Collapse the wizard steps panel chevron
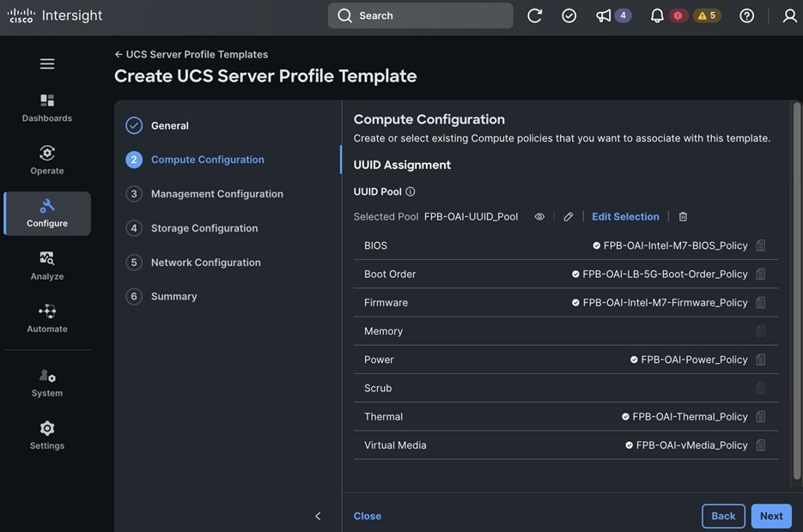This screenshot has height=532, width=803. 318,517
